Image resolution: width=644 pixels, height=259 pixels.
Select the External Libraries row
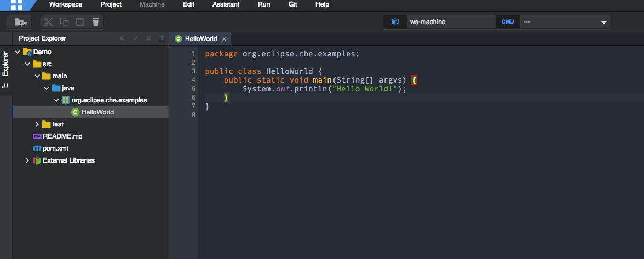coord(90,160)
